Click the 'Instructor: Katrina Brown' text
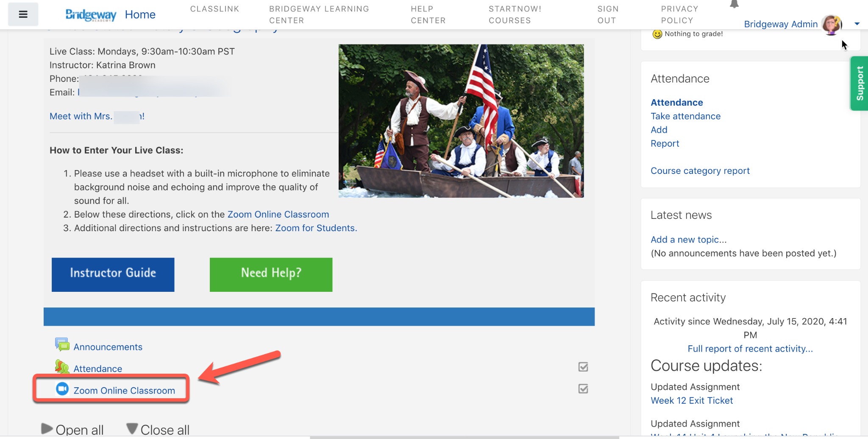This screenshot has height=439, width=868. (103, 65)
